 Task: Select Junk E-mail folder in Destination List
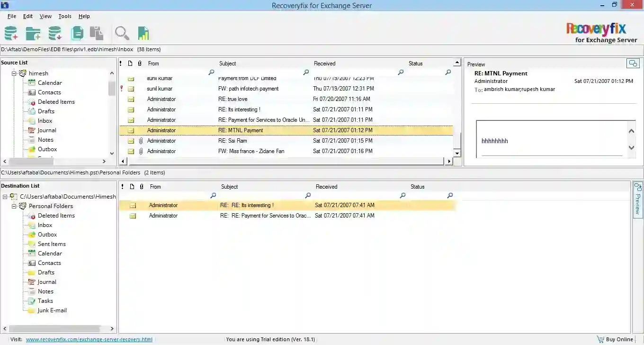[x=52, y=310]
